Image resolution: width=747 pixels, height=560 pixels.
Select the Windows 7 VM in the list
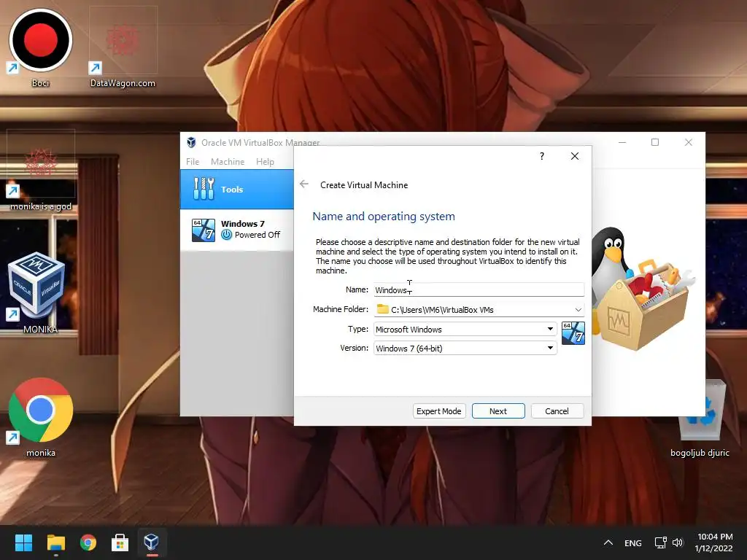tap(237, 230)
